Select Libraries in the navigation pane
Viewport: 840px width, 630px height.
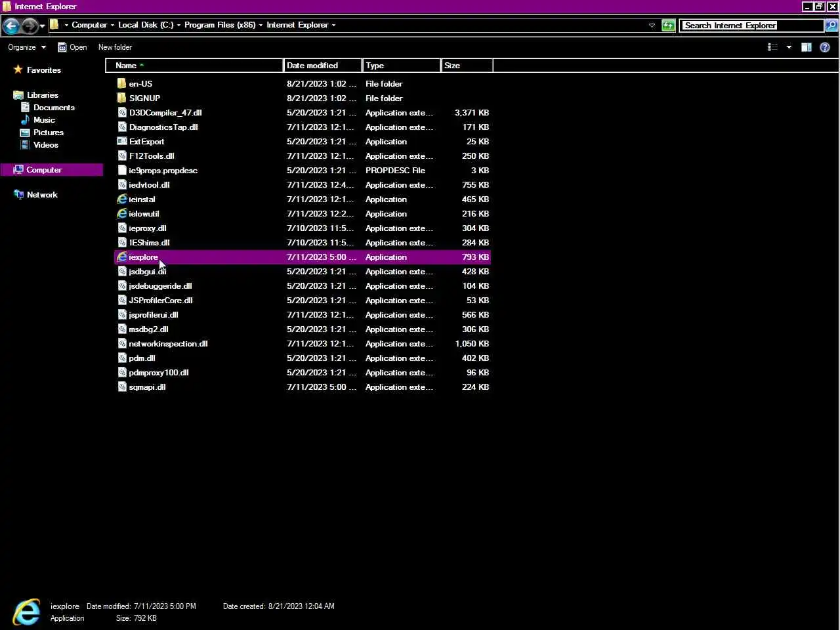[x=42, y=95]
